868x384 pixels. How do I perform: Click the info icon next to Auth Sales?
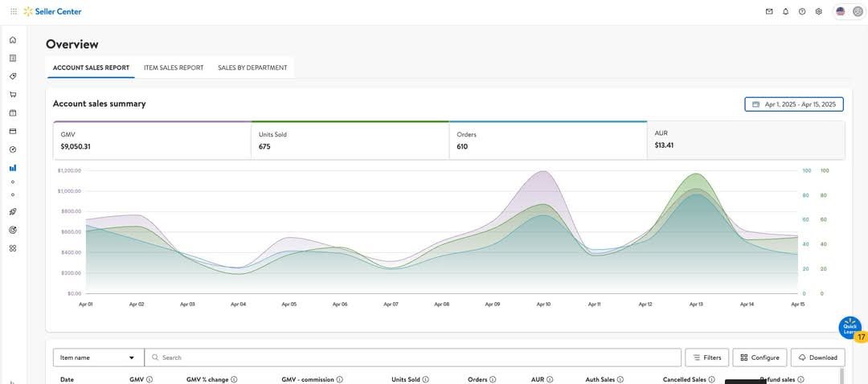click(x=620, y=379)
